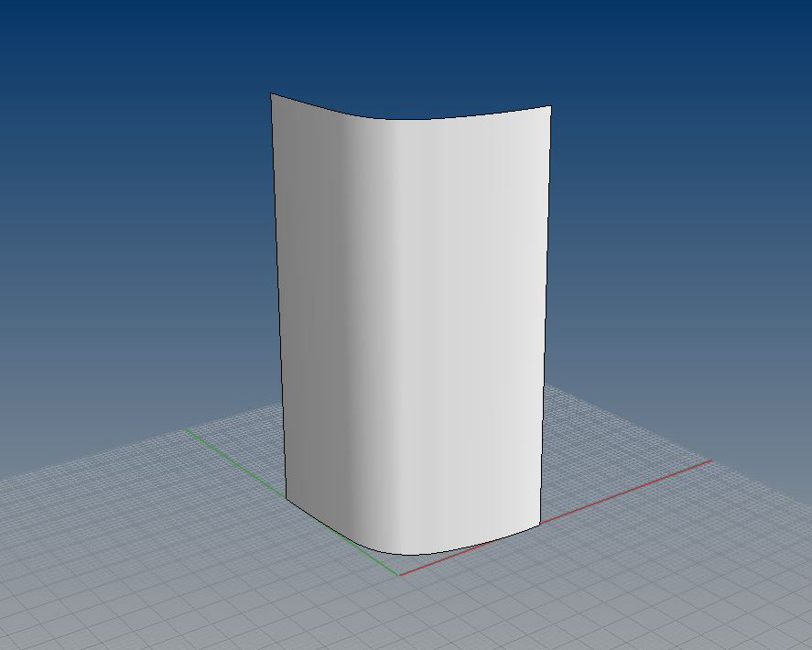Click the far end of the green axis

coord(189,429)
